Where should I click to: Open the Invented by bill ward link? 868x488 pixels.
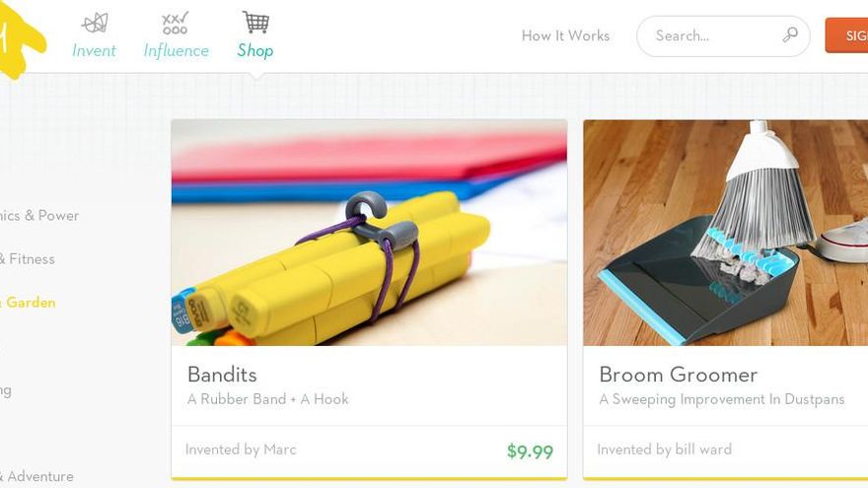[664, 450]
